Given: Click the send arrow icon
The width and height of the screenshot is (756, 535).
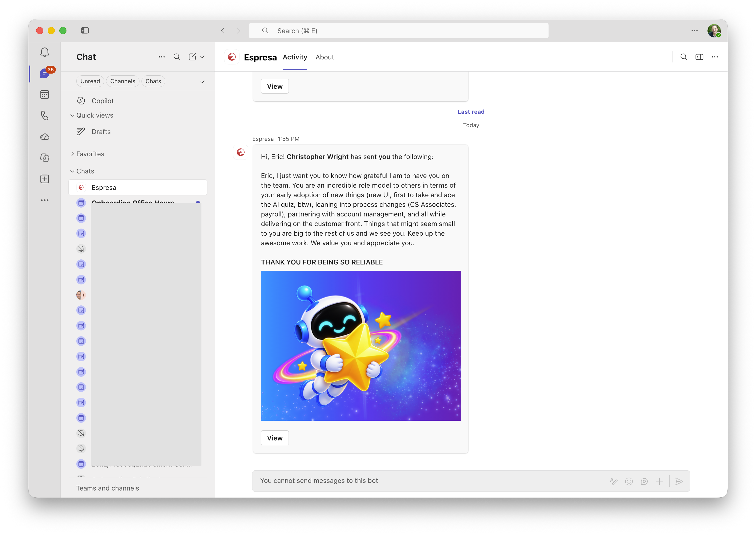Looking at the screenshot, I should 679,481.
